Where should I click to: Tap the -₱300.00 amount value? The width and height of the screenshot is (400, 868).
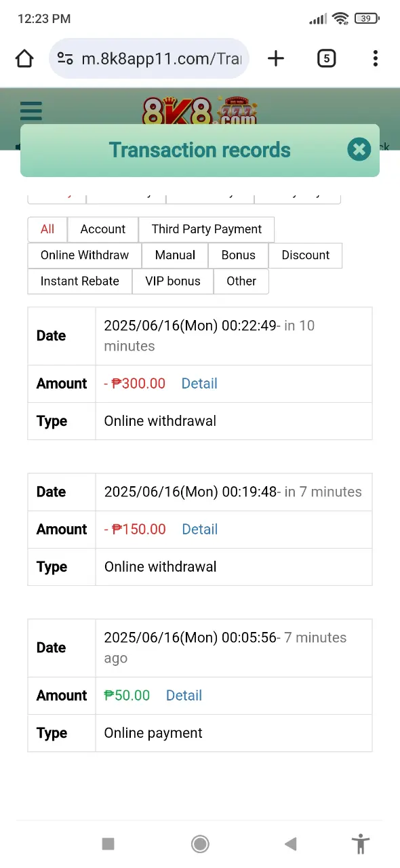coord(135,383)
